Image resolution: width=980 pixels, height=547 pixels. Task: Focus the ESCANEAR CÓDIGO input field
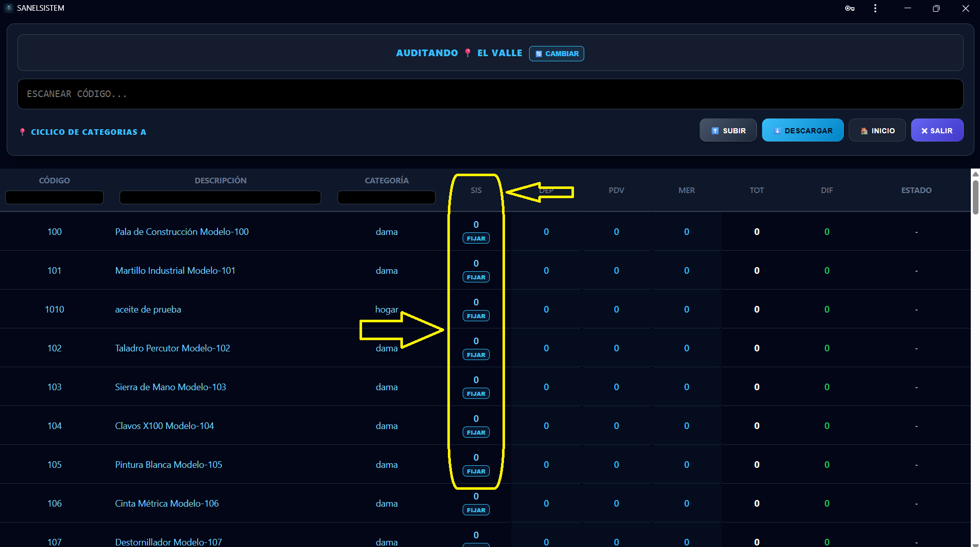490,94
